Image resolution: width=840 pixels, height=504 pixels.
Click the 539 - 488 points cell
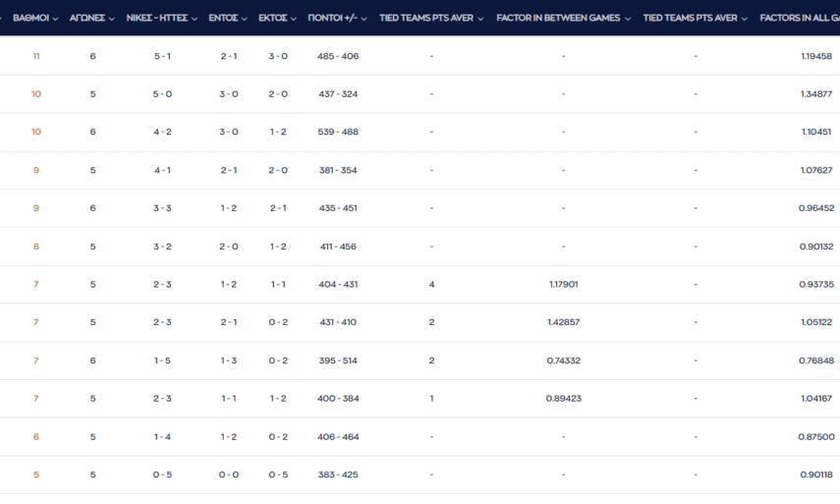point(338,132)
